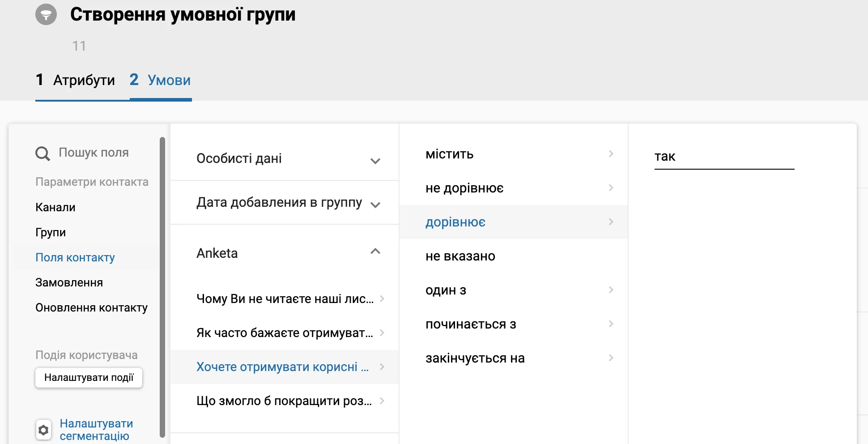This screenshot has height=444, width=868.
Task: Choose the дорівнює condition
Action: (x=514, y=222)
